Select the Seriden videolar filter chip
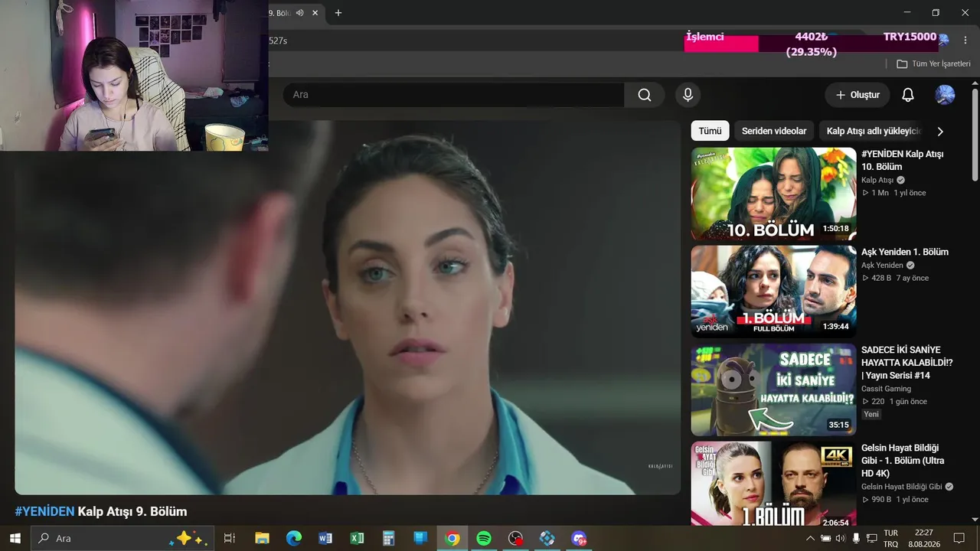The height and width of the screenshot is (551, 980). pos(774,131)
